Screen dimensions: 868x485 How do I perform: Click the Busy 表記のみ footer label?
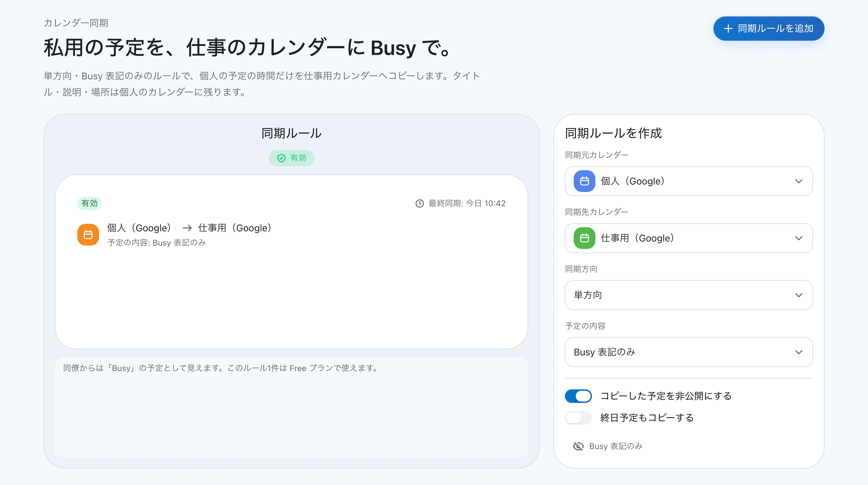[x=616, y=446]
